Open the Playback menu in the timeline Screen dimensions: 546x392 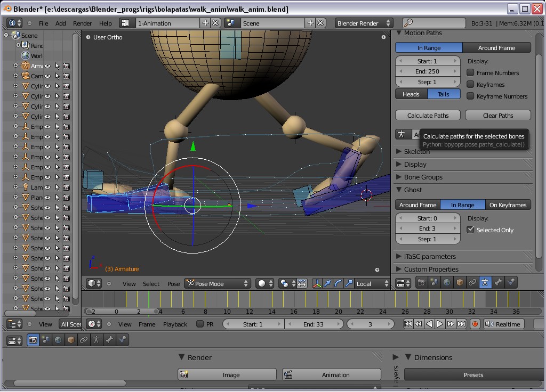coord(175,324)
